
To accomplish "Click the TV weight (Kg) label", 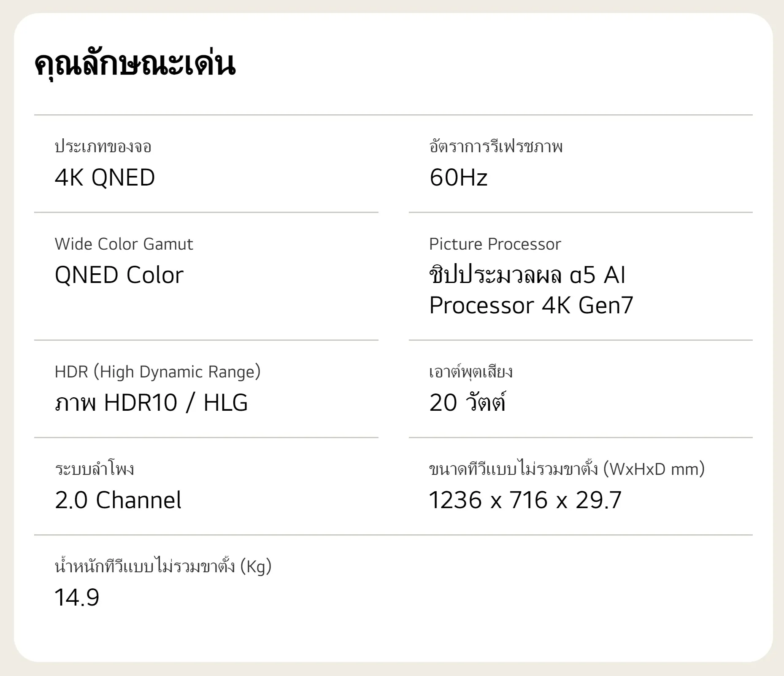I will [163, 567].
